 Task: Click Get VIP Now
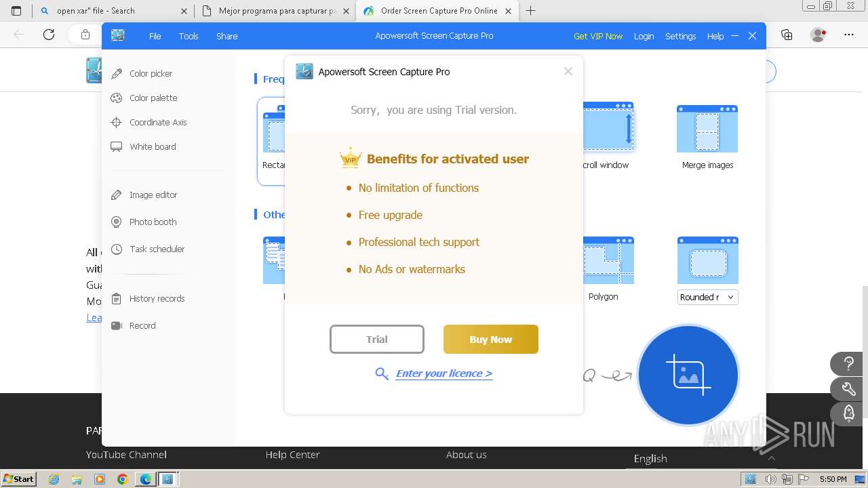[x=598, y=36]
